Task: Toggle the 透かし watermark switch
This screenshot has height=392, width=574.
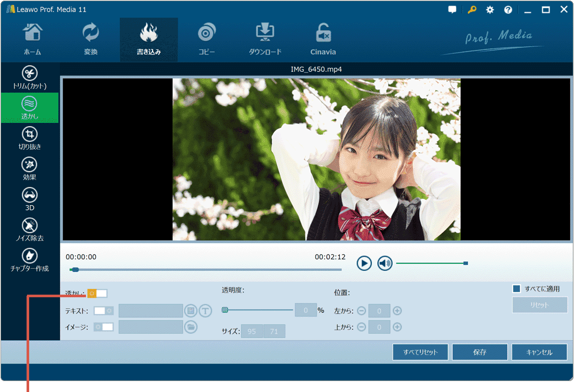Action: (x=97, y=294)
